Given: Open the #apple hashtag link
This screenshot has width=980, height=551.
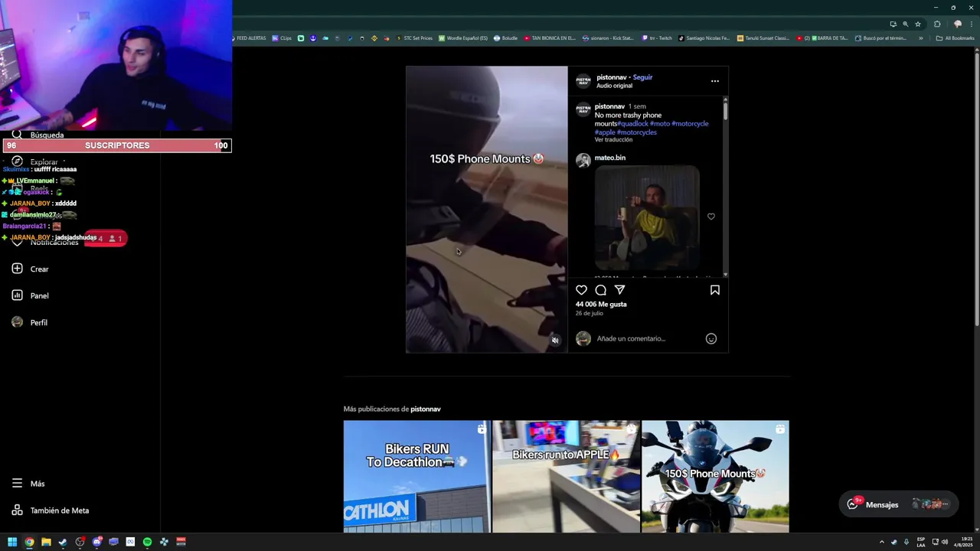Looking at the screenshot, I should pos(605,132).
